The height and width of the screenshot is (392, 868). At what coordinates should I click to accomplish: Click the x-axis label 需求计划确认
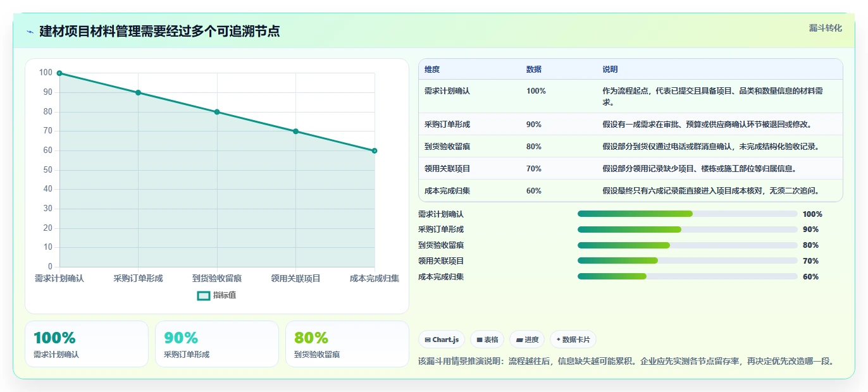pyautogui.click(x=59, y=278)
